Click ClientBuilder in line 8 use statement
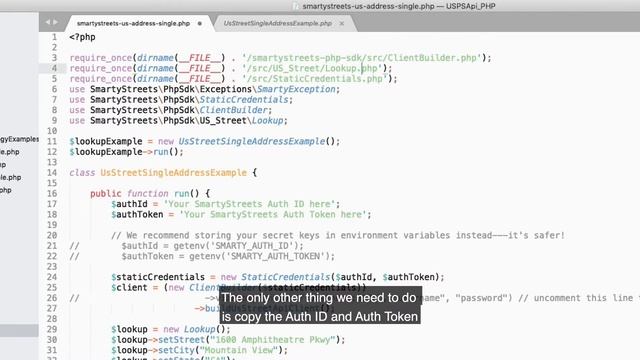Viewport: 640px width, 360px height. click(233, 110)
